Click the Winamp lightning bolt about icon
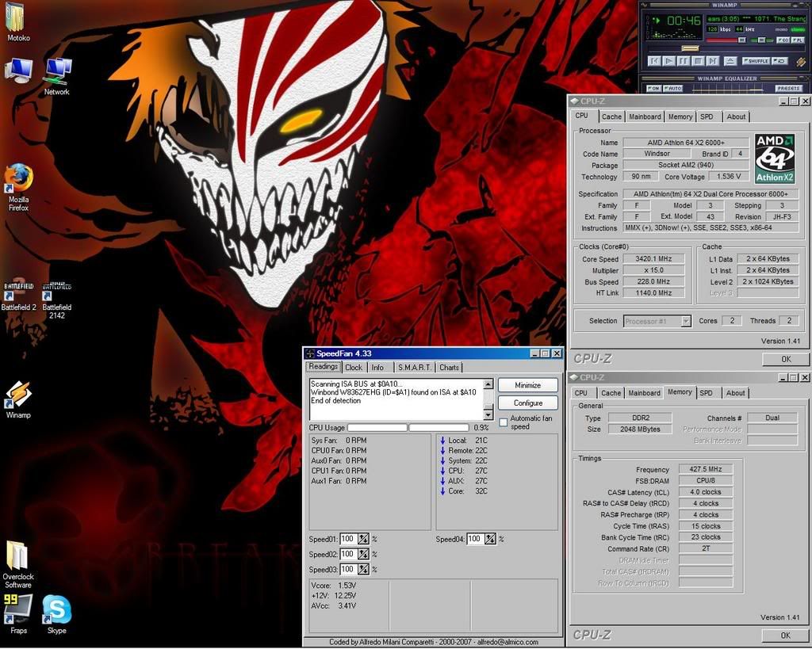 (801, 62)
